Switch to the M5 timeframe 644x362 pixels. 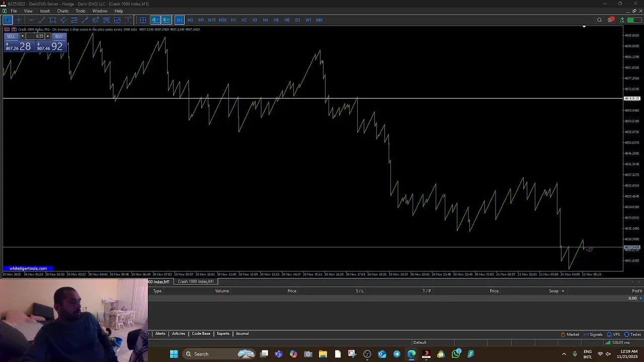coord(201,20)
